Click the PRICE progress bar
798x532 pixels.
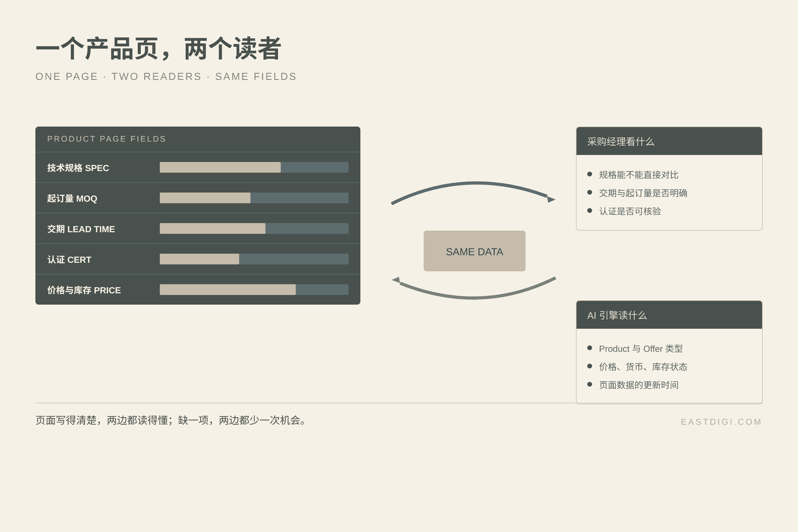[x=254, y=289]
